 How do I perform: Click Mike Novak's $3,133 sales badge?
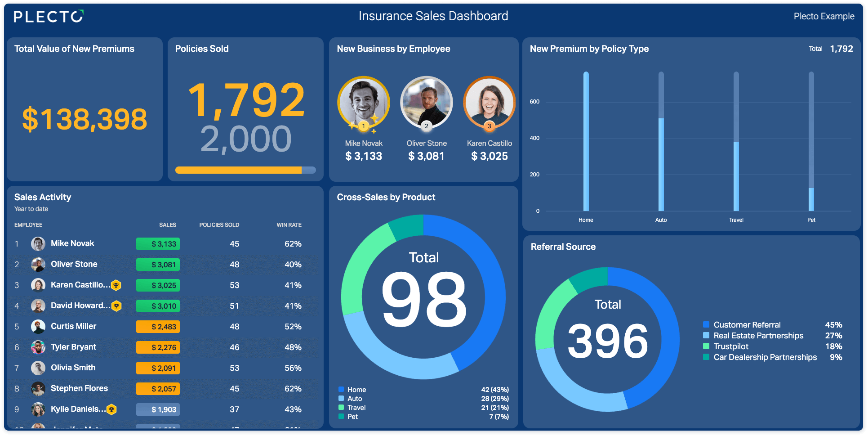click(158, 244)
